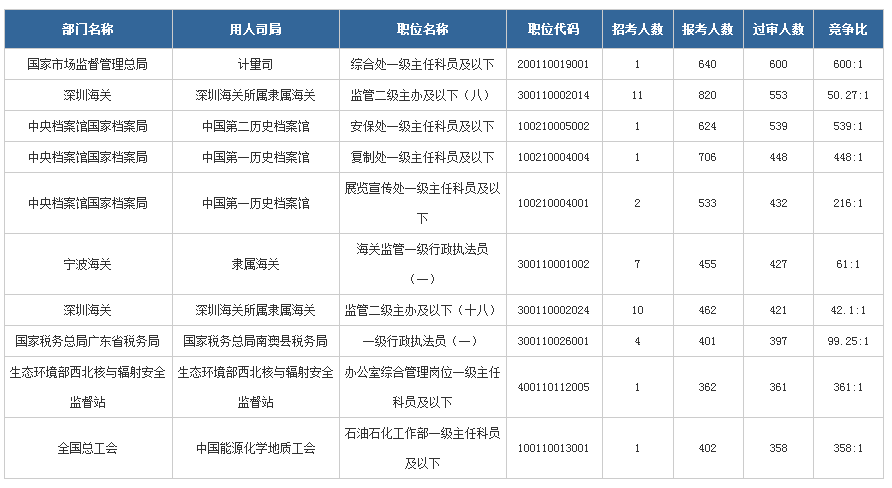892x488 pixels.
Task: Select 海关监管一级行政执法员（一） cell
Action: pyautogui.click(x=423, y=264)
